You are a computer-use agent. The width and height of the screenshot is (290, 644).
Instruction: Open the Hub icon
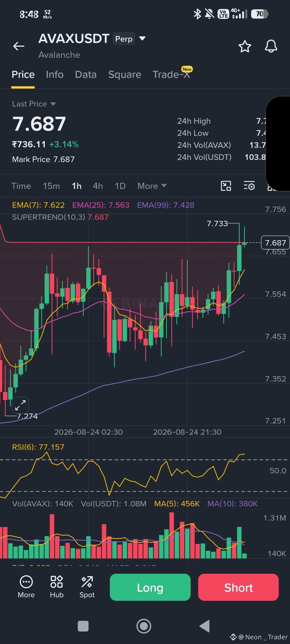[57, 587]
